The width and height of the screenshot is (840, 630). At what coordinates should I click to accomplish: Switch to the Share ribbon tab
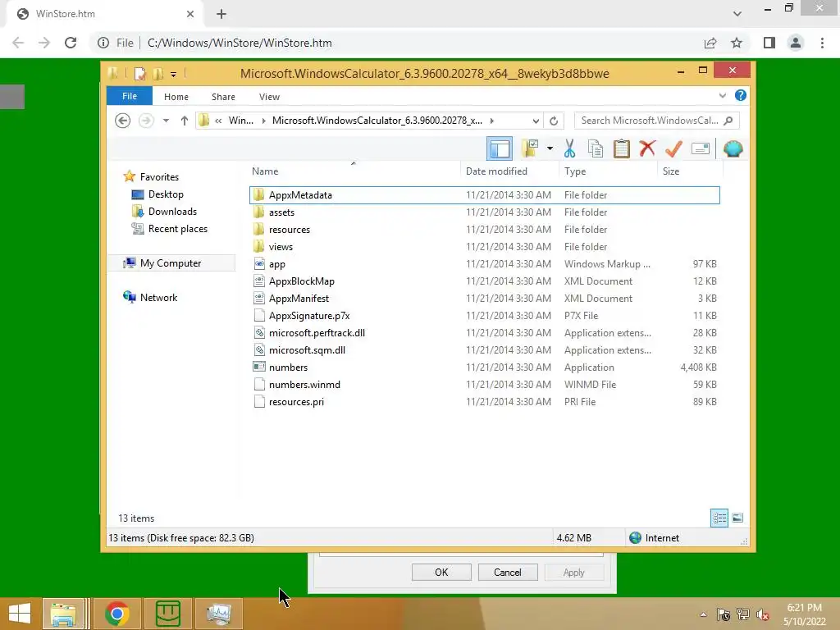223,97
